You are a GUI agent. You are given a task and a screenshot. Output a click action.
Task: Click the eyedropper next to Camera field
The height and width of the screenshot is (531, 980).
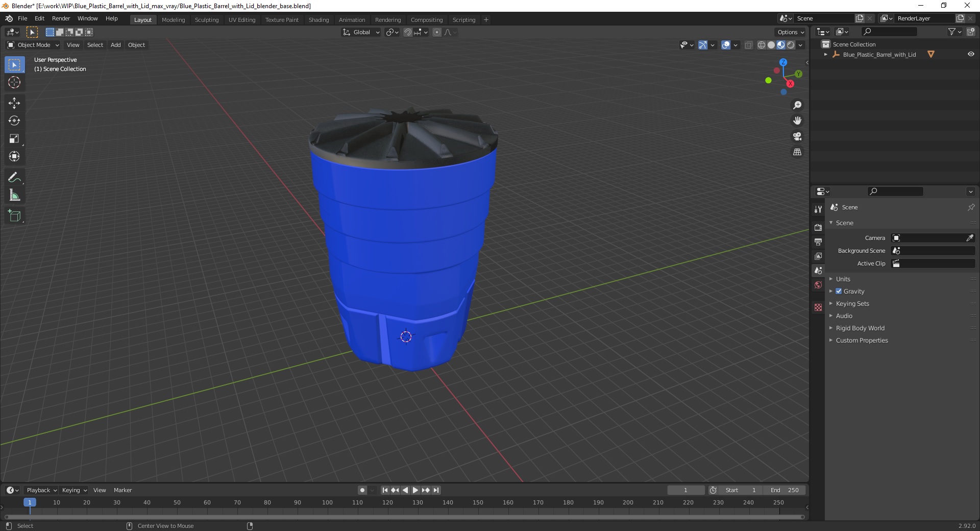969,238
